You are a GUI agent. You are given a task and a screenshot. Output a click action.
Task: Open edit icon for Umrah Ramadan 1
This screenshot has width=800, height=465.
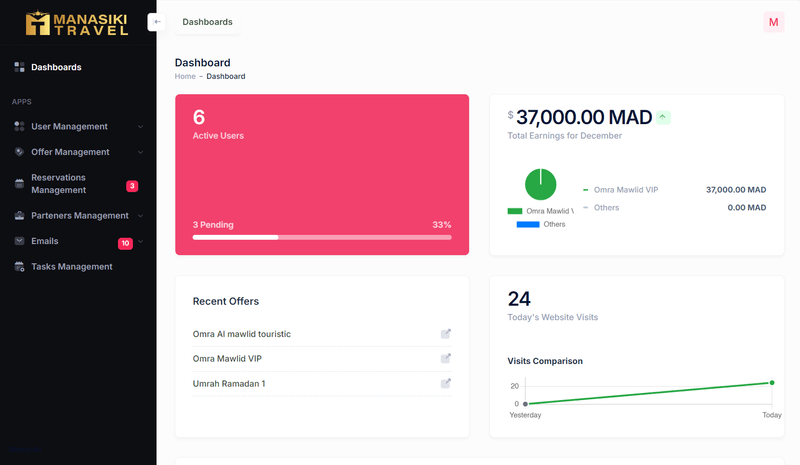[446, 383]
